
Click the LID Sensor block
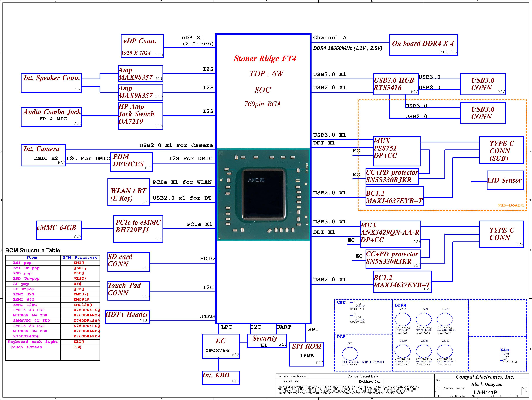tap(505, 180)
